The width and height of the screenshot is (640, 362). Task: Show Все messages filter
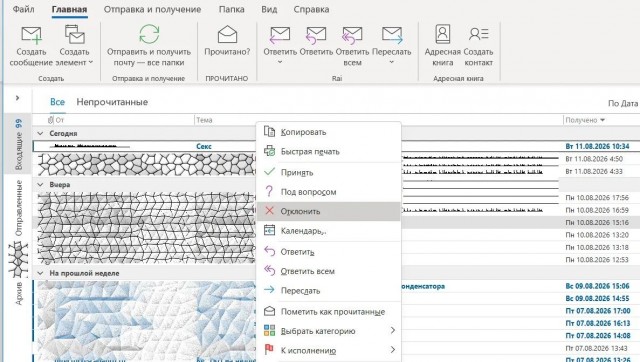(57, 102)
